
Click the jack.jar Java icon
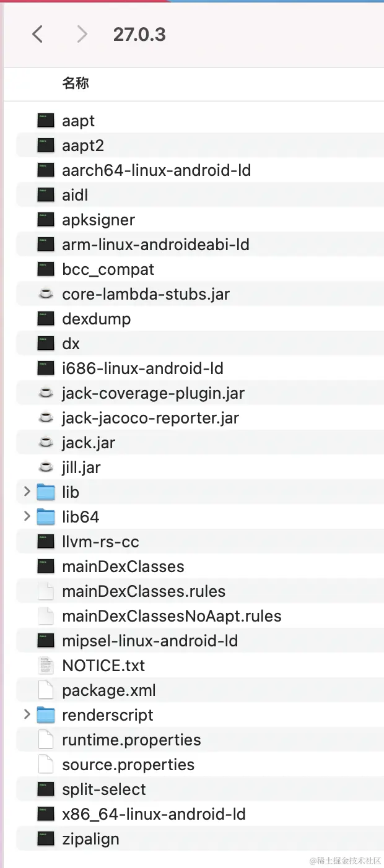pyautogui.click(x=46, y=443)
